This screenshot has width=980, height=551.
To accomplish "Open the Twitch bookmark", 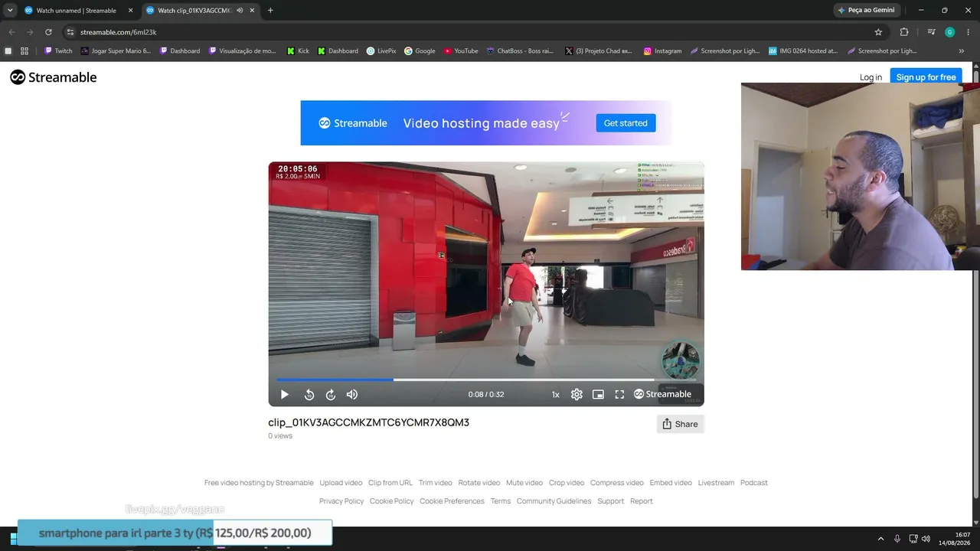I will [x=58, y=51].
